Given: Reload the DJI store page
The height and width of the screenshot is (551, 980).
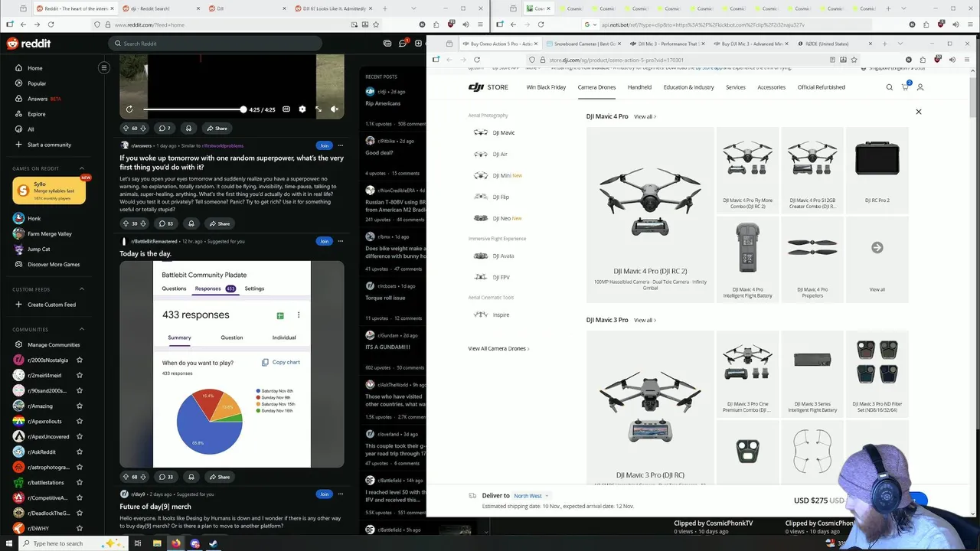Looking at the screenshot, I should (x=477, y=60).
